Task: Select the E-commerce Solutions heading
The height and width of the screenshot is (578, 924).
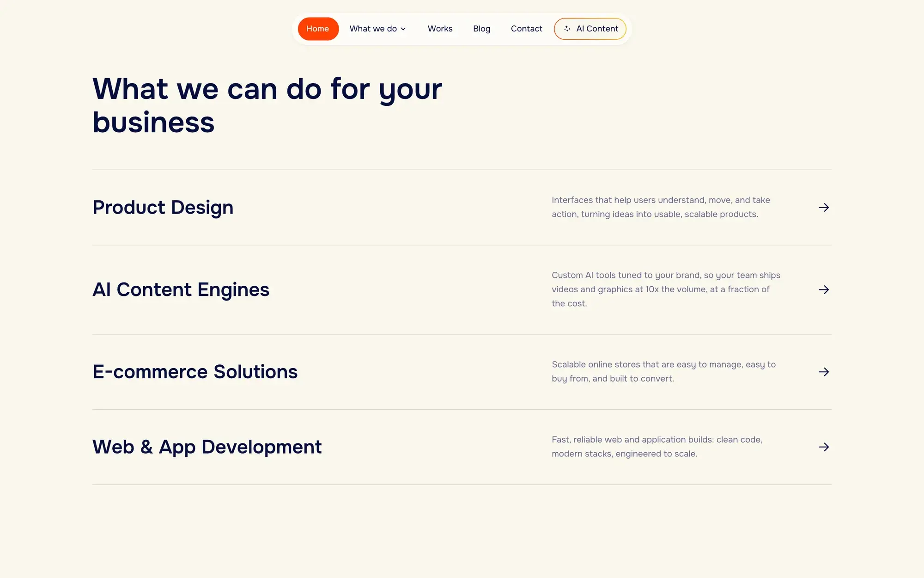Action: tap(195, 372)
